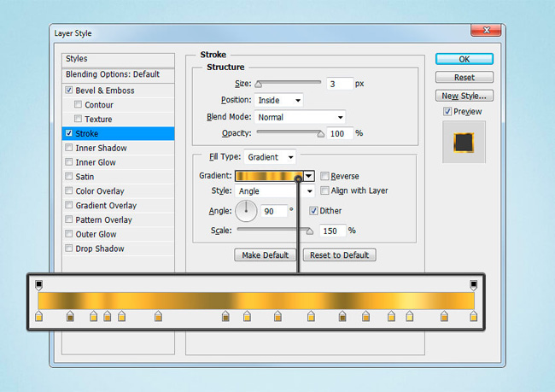Image resolution: width=555 pixels, height=392 pixels.
Task: Enable the Reverse gradient checkbox
Action: [x=324, y=176]
